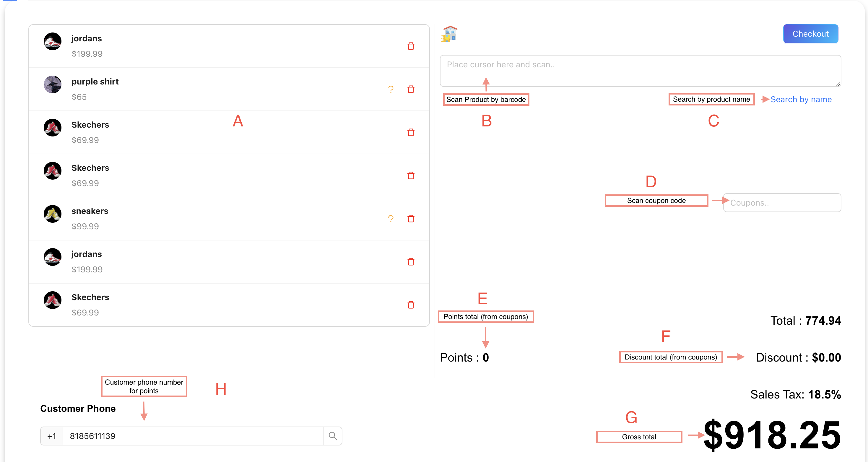Viewport: 868px width, 462px height.
Task: Click the sneakers trash icon
Action: [x=411, y=219]
